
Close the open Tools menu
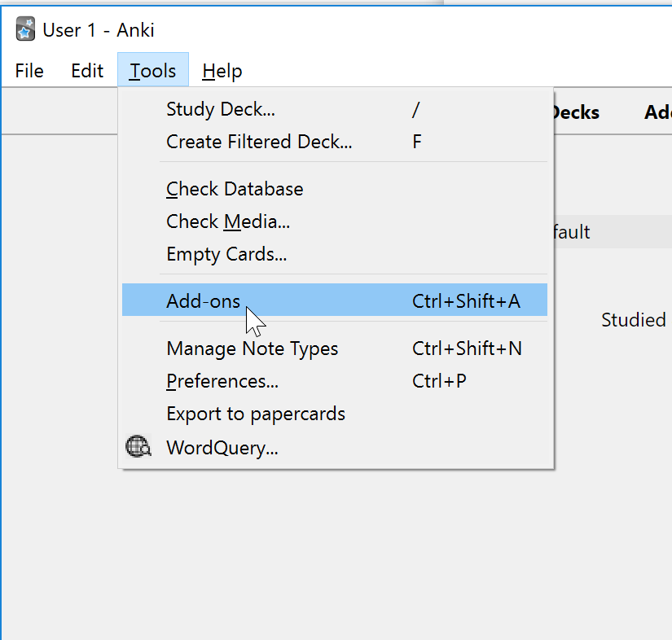pyautogui.click(x=153, y=71)
